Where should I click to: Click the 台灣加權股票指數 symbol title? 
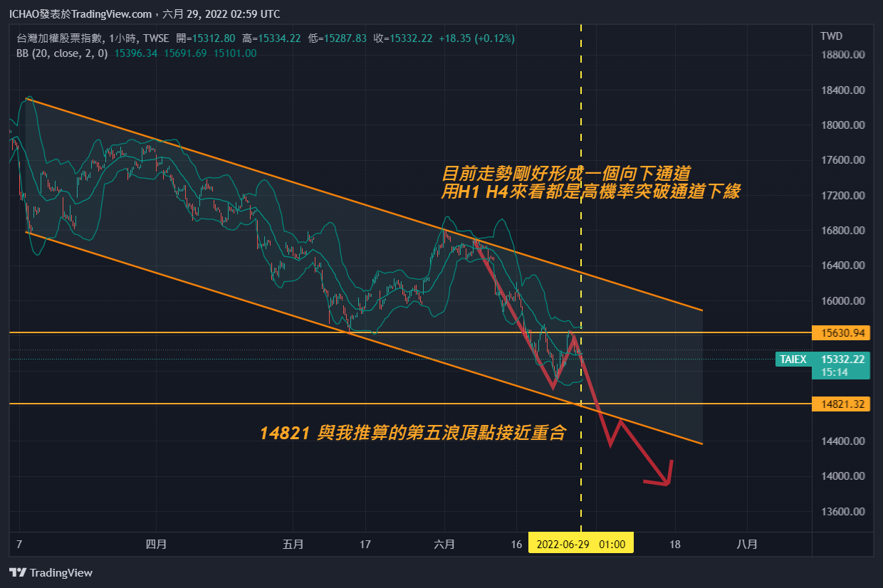60,38
